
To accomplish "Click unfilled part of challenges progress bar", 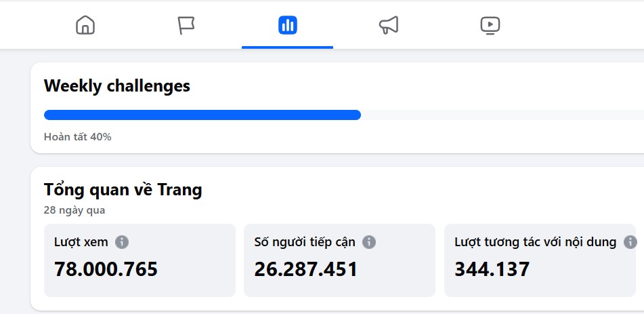I will (501, 115).
